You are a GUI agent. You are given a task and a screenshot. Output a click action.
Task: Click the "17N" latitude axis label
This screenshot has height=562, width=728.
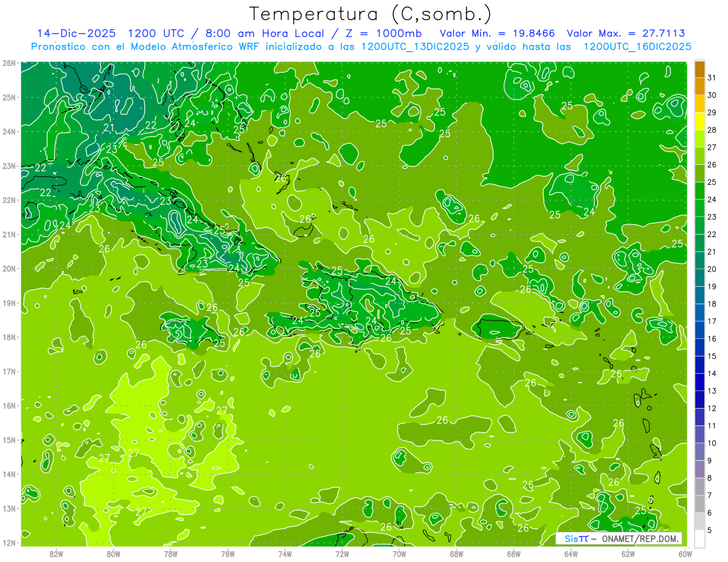9,371
